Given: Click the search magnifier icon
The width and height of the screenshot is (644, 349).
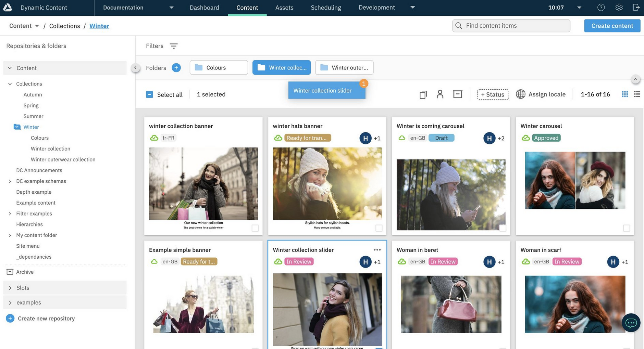Looking at the screenshot, I should click(x=459, y=26).
